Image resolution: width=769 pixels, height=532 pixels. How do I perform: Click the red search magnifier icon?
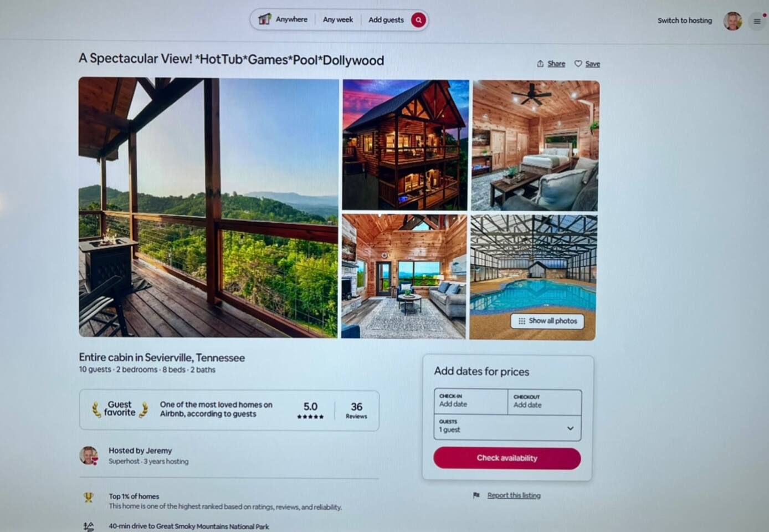click(418, 20)
